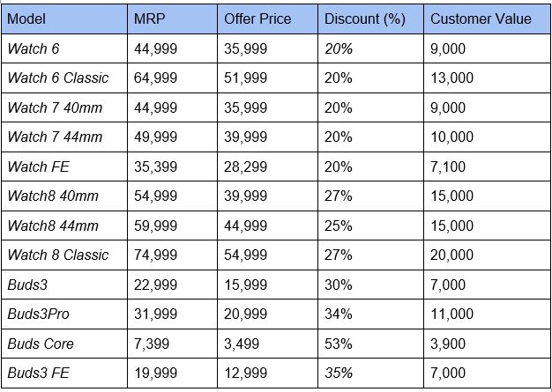Click the Model column header
This screenshot has width=552, height=392.
coord(27,18)
